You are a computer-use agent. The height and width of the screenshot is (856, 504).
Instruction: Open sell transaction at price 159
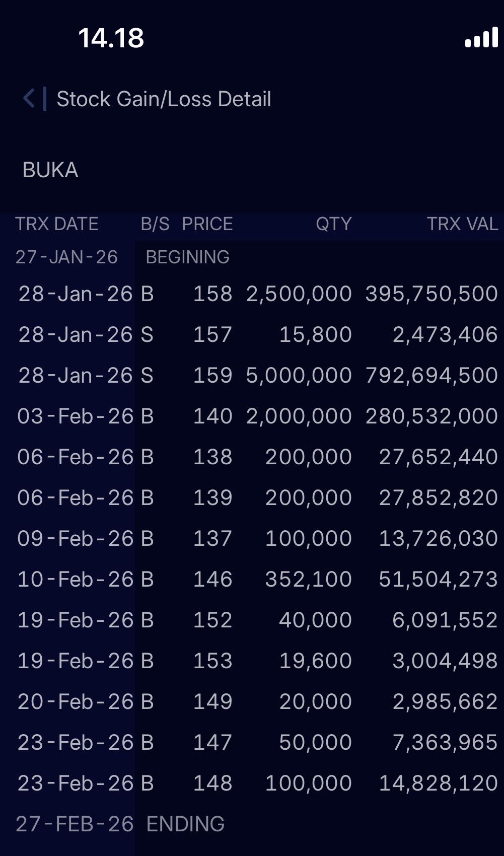[252, 376]
